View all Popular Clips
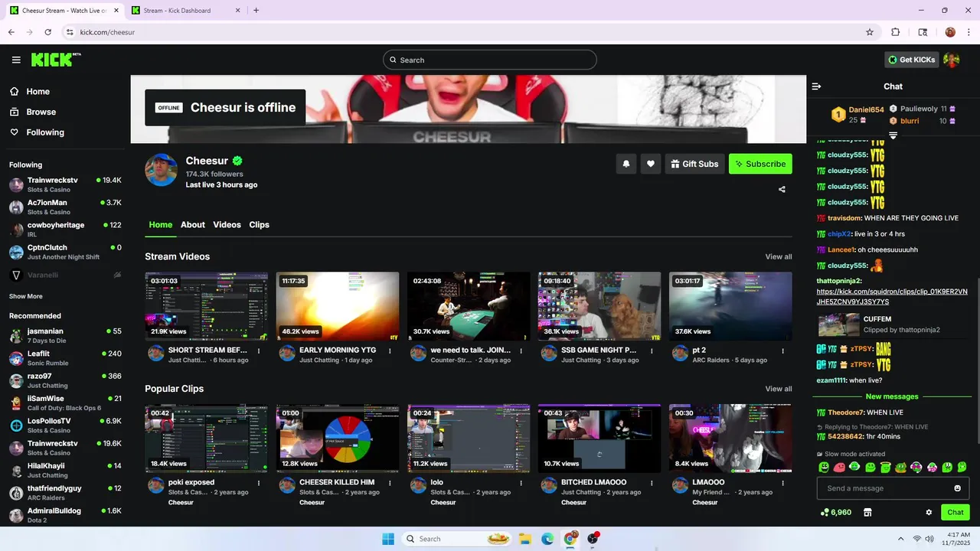The width and height of the screenshot is (980, 551). (x=779, y=389)
